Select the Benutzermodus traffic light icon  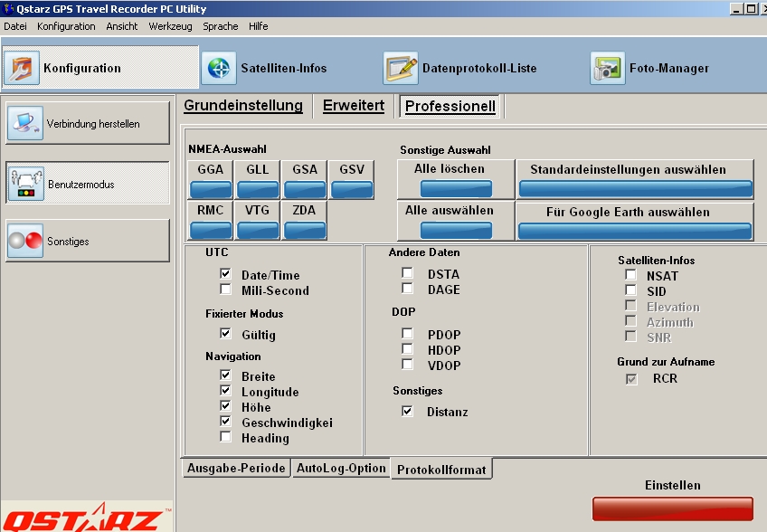25,184
